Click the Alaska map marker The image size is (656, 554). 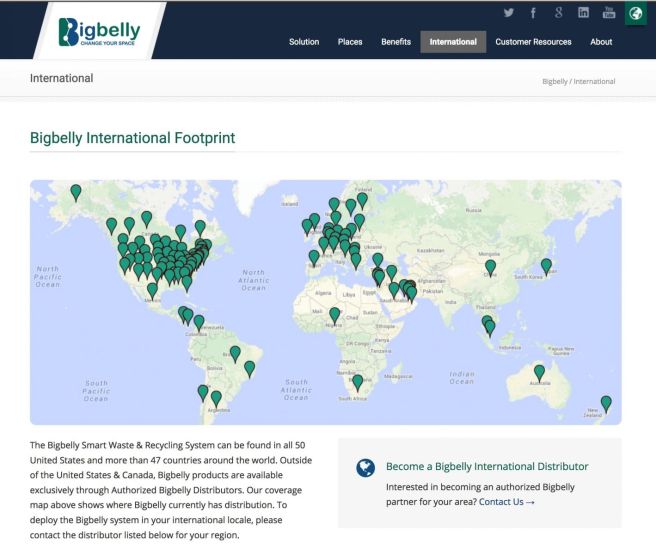tap(76, 191)
